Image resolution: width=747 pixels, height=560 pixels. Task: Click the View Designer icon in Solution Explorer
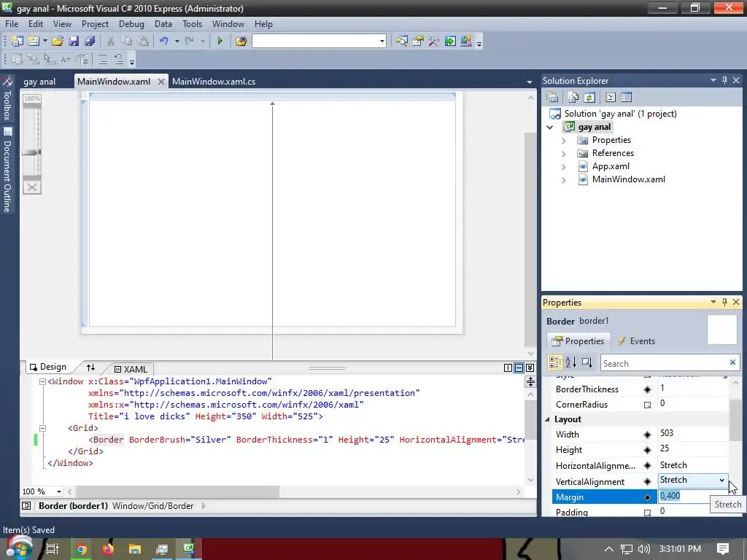click(x=626, y=97)
